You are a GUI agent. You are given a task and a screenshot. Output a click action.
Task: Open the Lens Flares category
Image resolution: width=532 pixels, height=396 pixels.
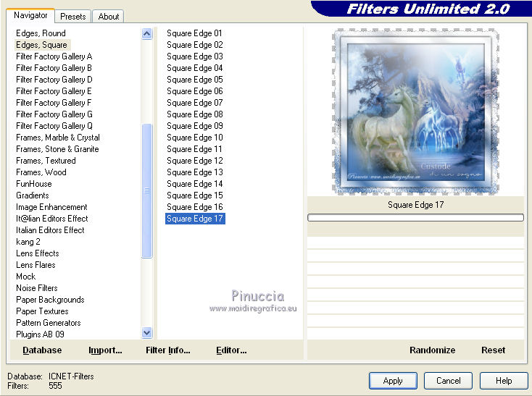[36, 264]
